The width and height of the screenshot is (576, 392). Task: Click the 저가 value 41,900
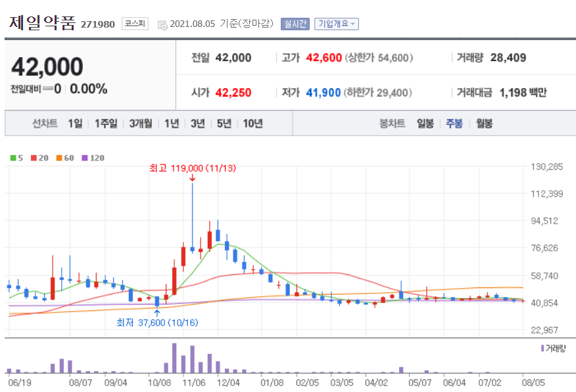[324, 93]
